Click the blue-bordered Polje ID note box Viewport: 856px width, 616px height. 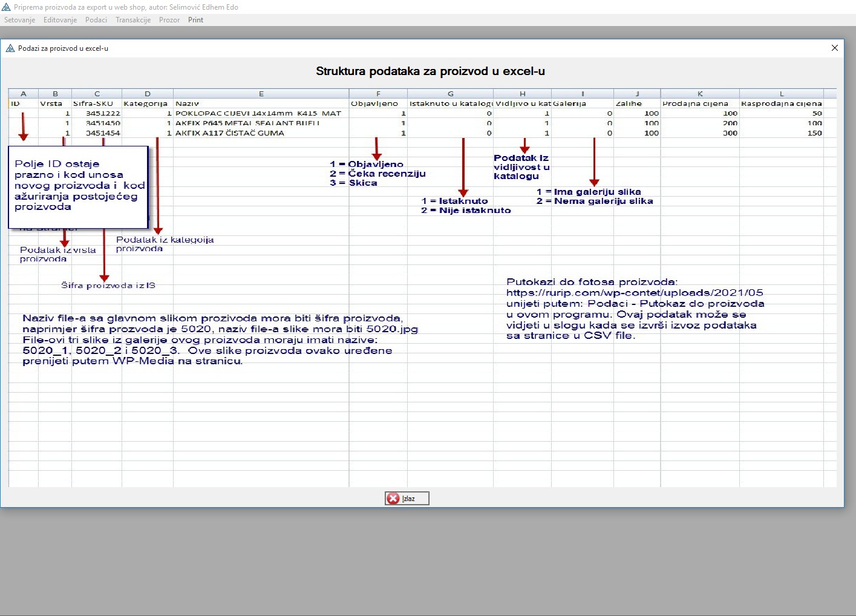pos(77,186)
